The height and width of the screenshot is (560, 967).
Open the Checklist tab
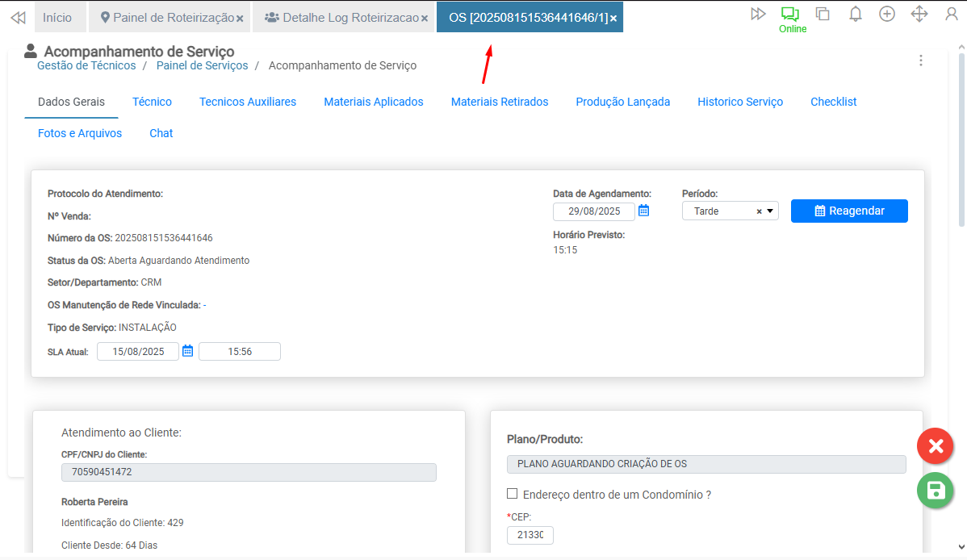[833, 102]
